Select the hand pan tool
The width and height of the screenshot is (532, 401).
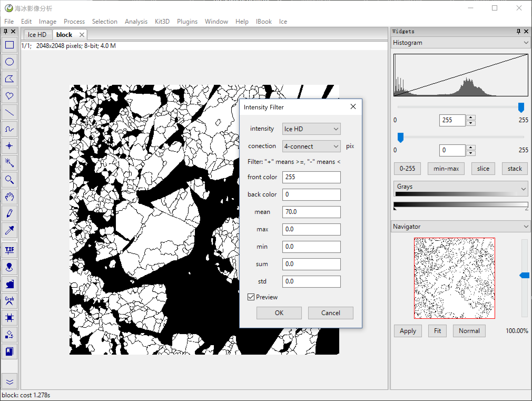[9, 197]
